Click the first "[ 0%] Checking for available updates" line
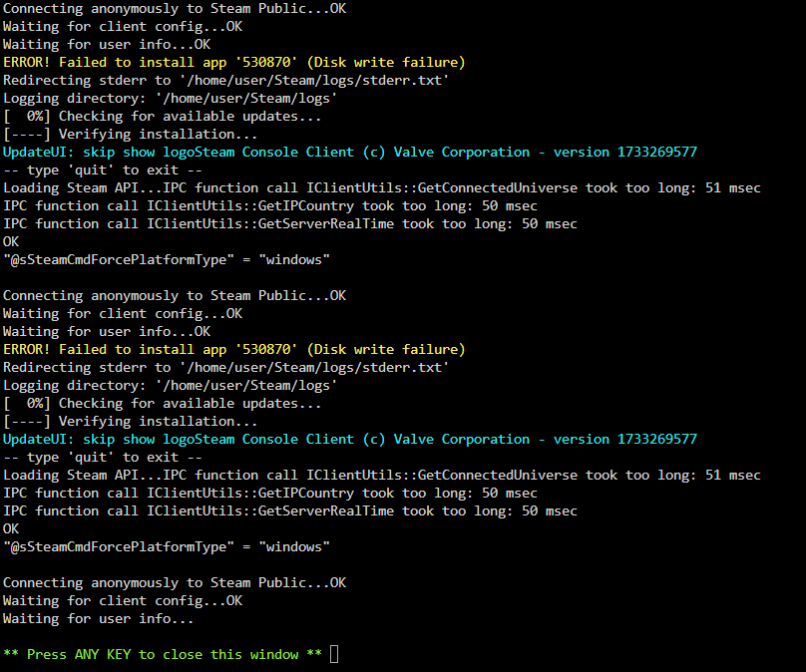Image resolution: width=806 pixels, height=672 pixels. 163,116
